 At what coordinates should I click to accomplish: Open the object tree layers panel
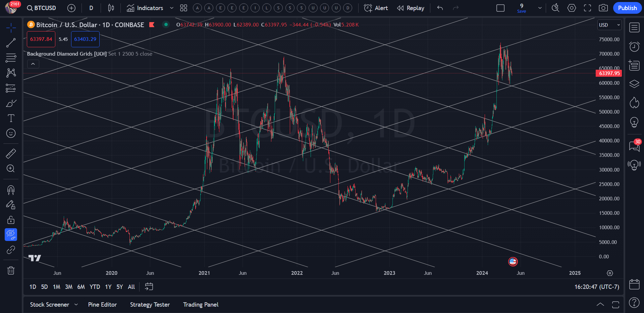point(634,84)
